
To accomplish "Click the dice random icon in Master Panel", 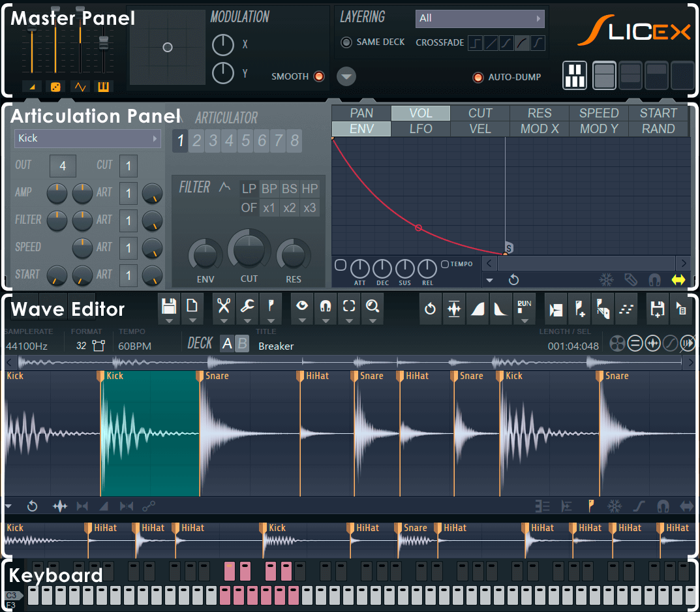I will pyautogui.click(x=55, y=87).
